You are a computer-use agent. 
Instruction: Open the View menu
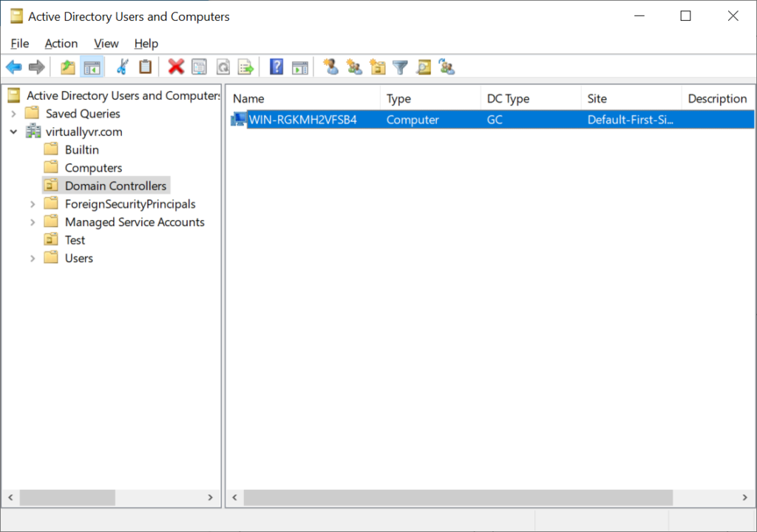point(106,44)
